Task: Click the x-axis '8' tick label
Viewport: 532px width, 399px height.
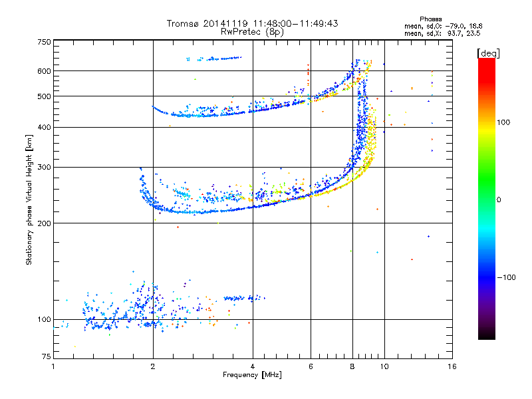Action: [352, 366]
